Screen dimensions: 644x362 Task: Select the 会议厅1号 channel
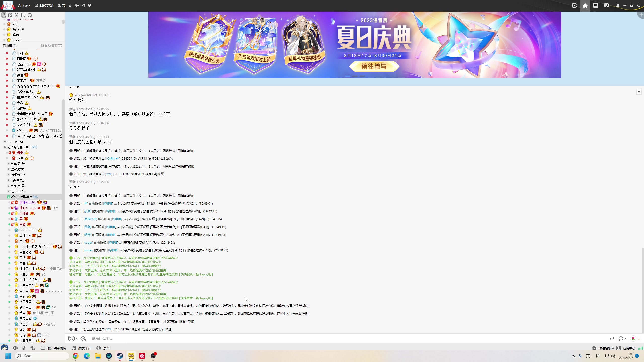18,186
